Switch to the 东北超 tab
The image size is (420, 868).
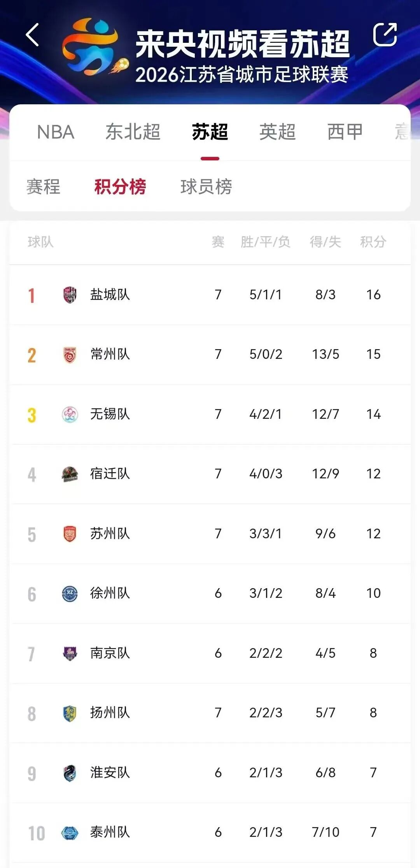133,132
